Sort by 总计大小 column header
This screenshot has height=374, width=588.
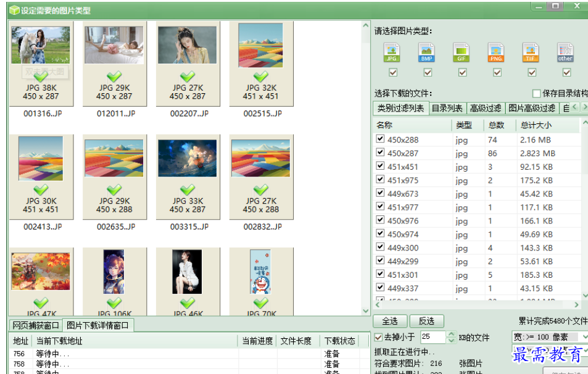tap(548, 125)
